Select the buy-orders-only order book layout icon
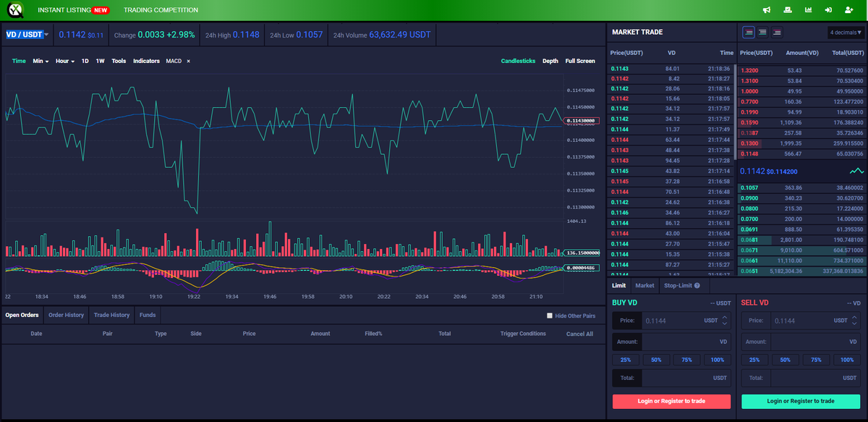The width and height of the screenshot is (868, 422). click(x=762, y=32)
